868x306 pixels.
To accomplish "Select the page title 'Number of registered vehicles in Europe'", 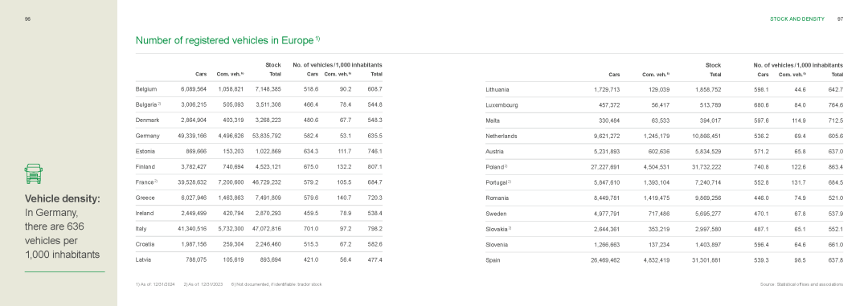I will tap(225, 40).
